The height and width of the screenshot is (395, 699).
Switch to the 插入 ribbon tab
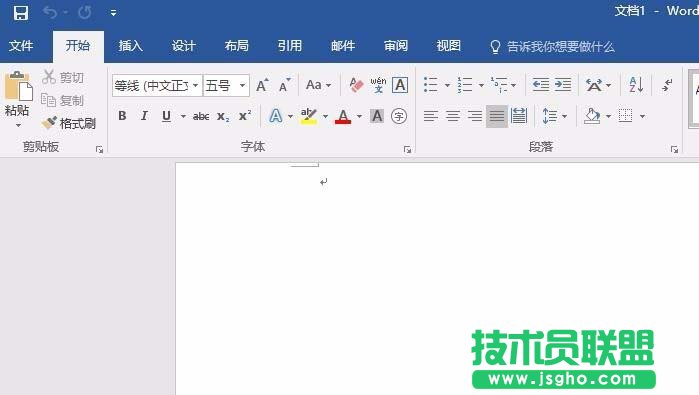pyautogui.click(x=131, y=46)
